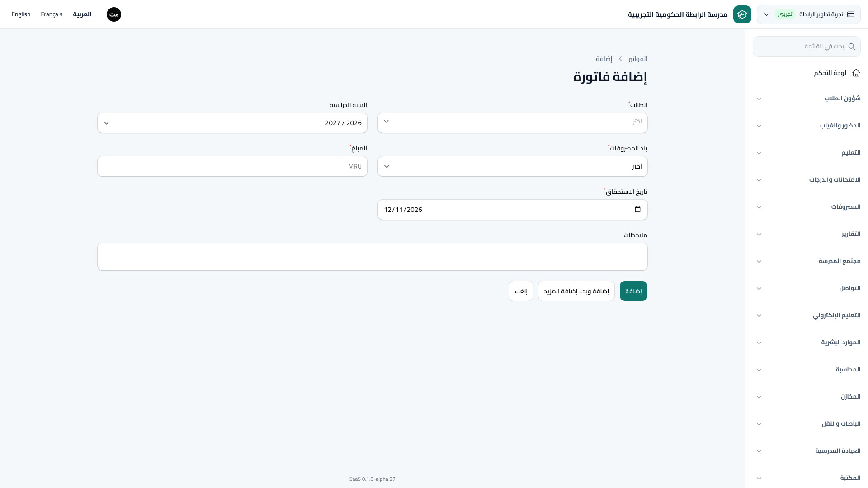Viewport: 868px width, 488px height.
Task: Click إضافة وبدء إضافة المزيد button
Action: point(576,291)
